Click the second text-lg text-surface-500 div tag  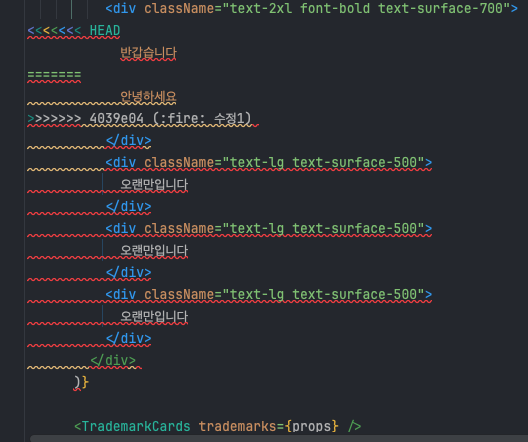(269, 229)
